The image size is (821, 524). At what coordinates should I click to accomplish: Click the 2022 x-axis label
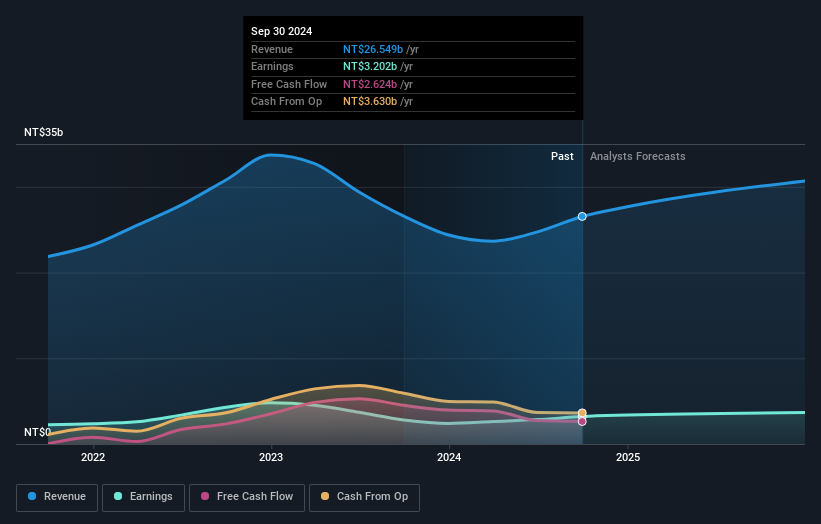93,457
